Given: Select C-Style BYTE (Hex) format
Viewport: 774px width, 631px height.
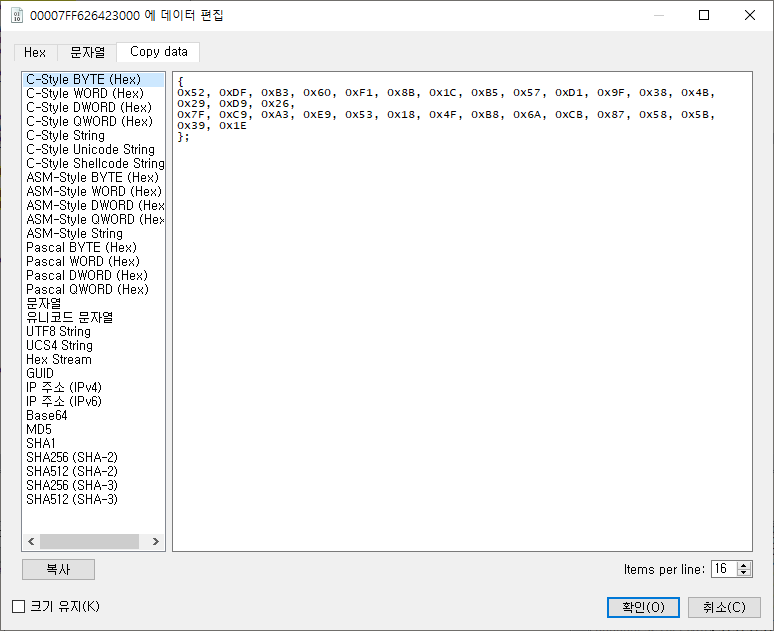Looking at the screenshot, I should [94, 79].
